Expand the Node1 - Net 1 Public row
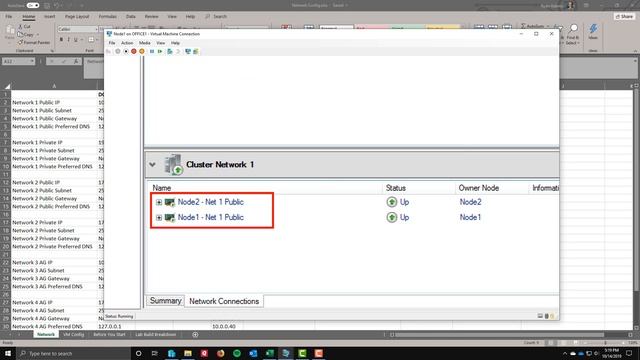This screenshot has width=640, height=360. [x=159, y=218]
